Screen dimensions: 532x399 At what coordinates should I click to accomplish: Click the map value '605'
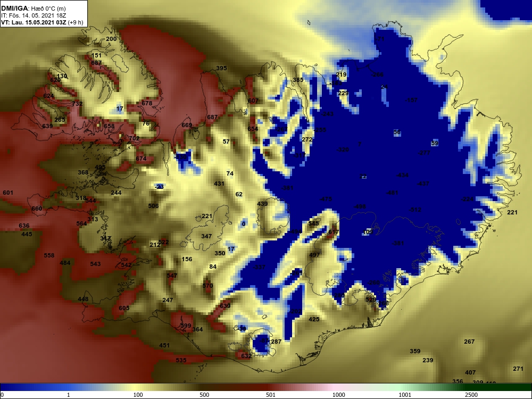pyautogui.click(x=124, y=308)
